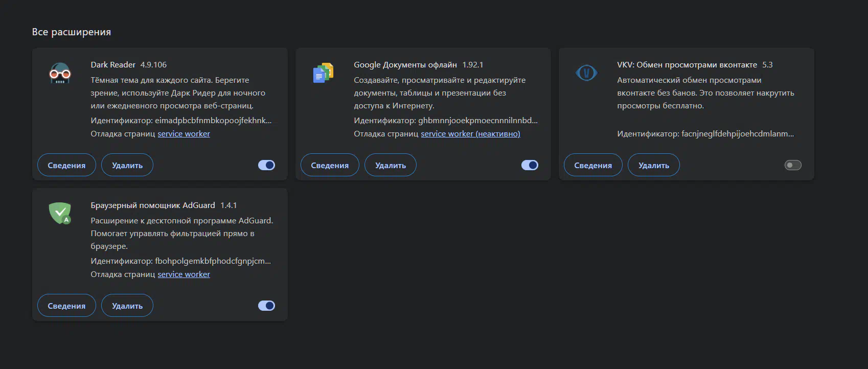
Task: Open Сведения for VKV extension
Action: click(x=593, y=165)
